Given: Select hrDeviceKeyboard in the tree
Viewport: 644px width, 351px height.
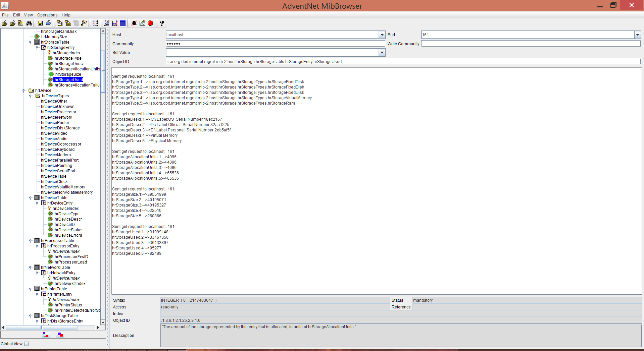Looking at the screenshot, I should tap(58, 150).
